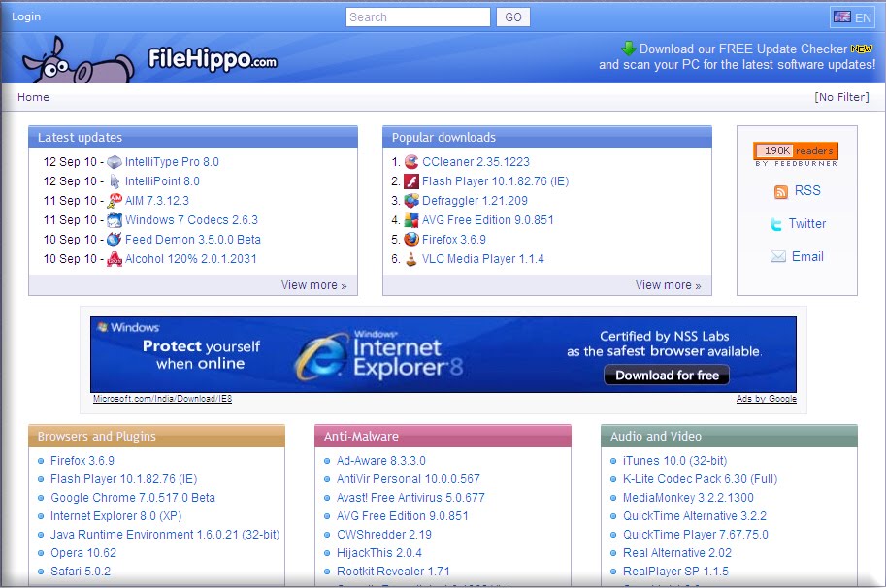Image resolution: width=886 pixels, height=588 pixels.
Task: Click the flag icon in the EN language selector
Action: 842,16
